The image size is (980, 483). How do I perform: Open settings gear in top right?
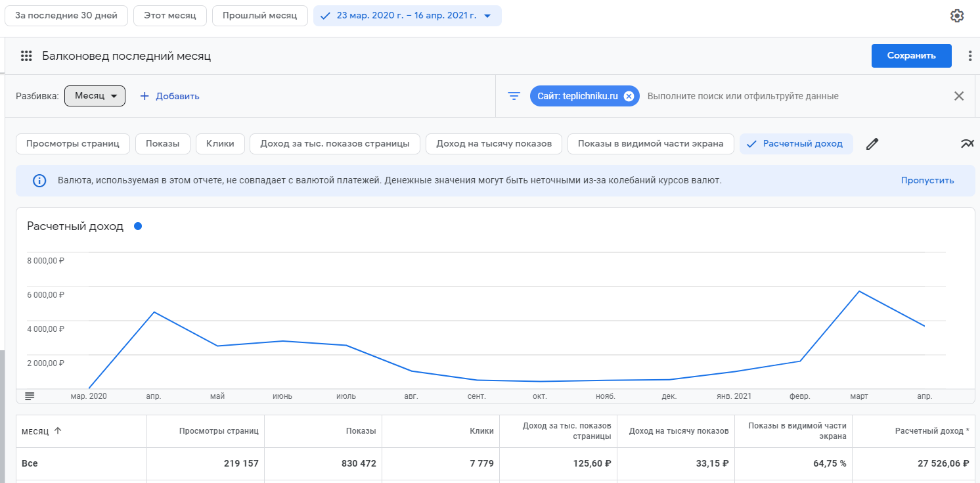click(x=957, y=16)
